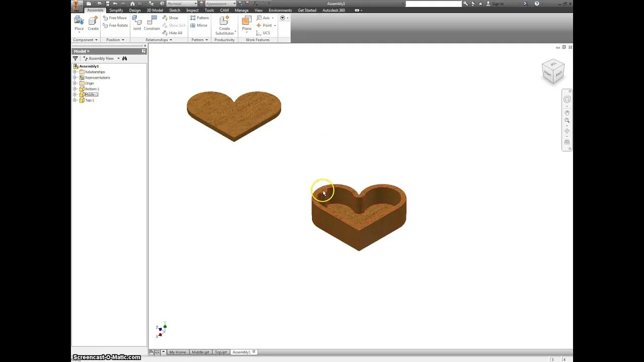Click the Look At tool in navigation bar
644x362 pixels.
coord(567,142)
